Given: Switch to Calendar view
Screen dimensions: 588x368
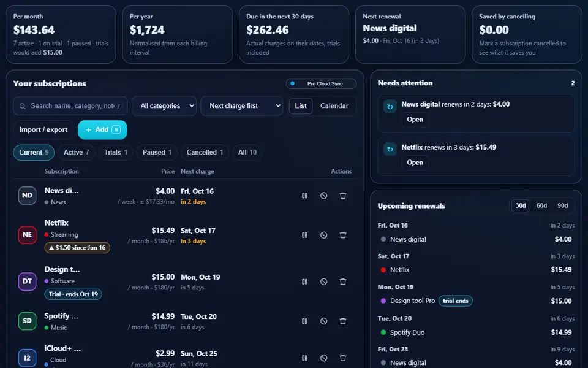Looking at the screenshot, I should click(334, 106).
